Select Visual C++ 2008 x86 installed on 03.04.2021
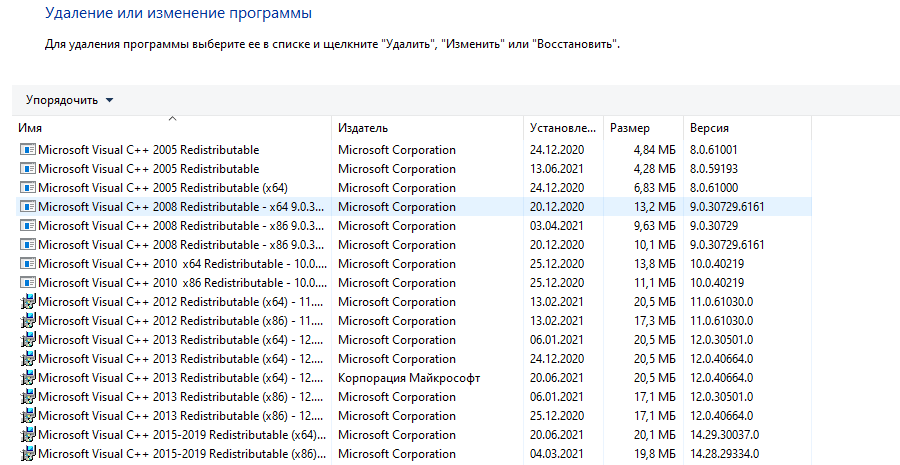This screenshot has width=900, height=465. (x=180, y=226)
